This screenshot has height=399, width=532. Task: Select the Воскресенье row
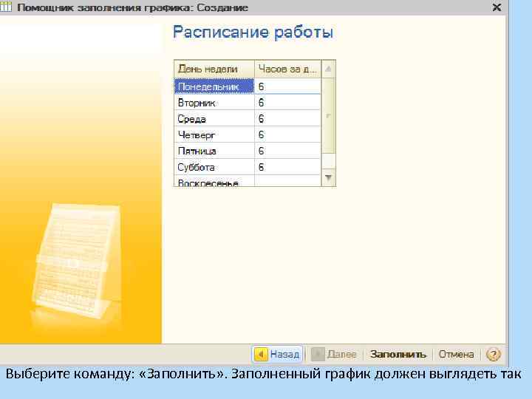point(248,181)
